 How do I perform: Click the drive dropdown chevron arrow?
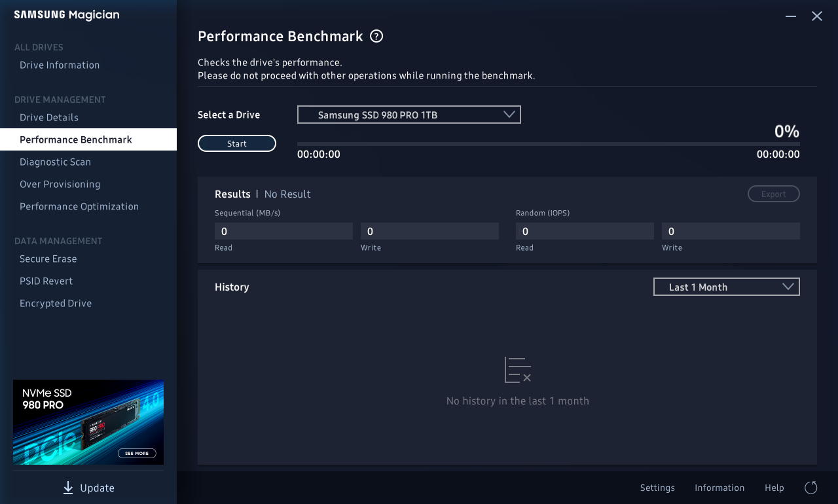tap(509, 115)
